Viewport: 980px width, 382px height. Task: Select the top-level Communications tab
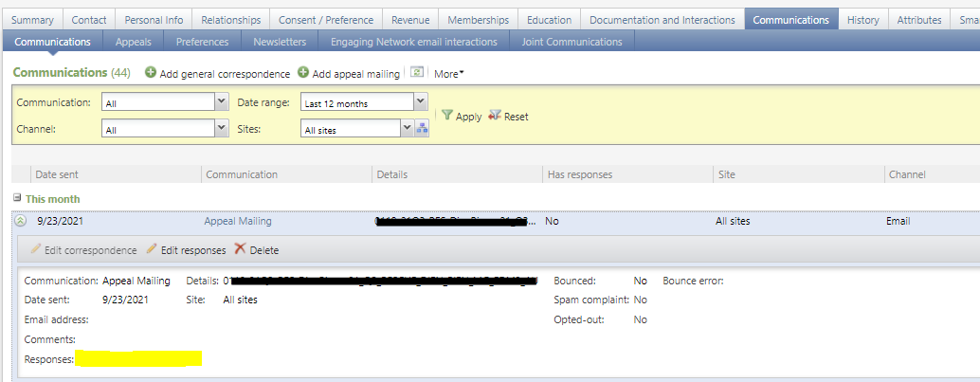pyautogui.click(x=790, y=20)
